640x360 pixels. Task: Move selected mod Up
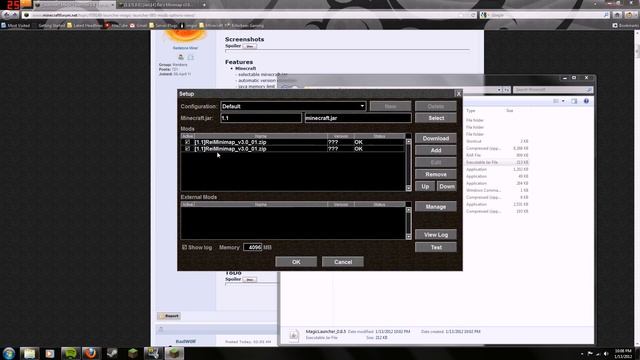425,186
